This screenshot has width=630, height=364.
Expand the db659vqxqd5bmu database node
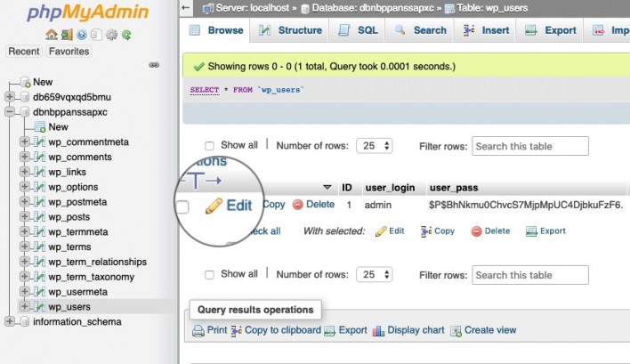coord(10,97)
